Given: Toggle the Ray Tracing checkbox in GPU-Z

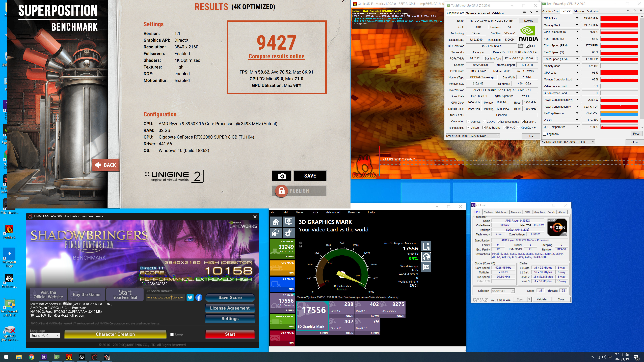Looking at the screenshot, I should pyautogui.click(x=484, y=128).
